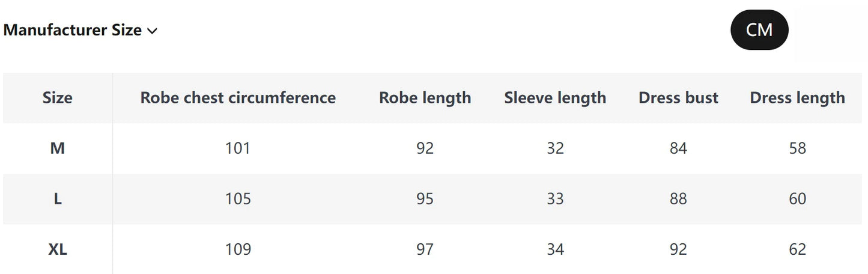This screenshot has height=274, width=868.
Task: Select the M size row label
Action: click(58, 148)
